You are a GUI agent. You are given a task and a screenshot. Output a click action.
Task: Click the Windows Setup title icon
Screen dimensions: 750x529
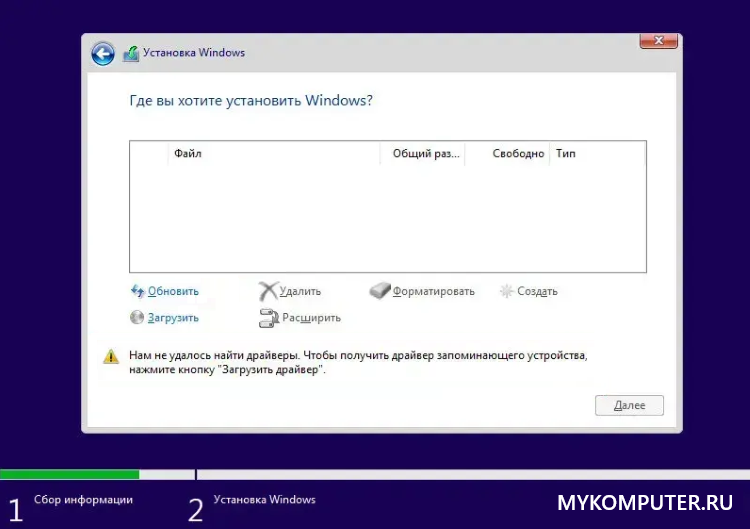click(x=131, y=54)
